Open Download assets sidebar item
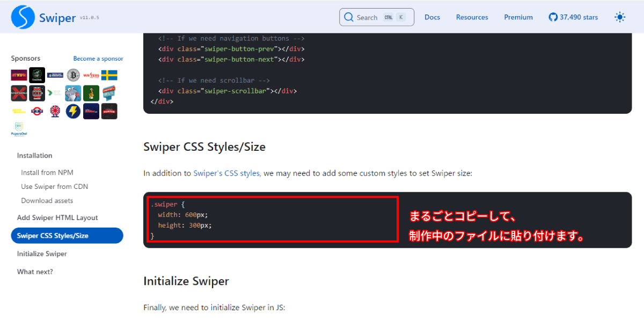Viewport: 644px width, 322px height. coord(47,201)
